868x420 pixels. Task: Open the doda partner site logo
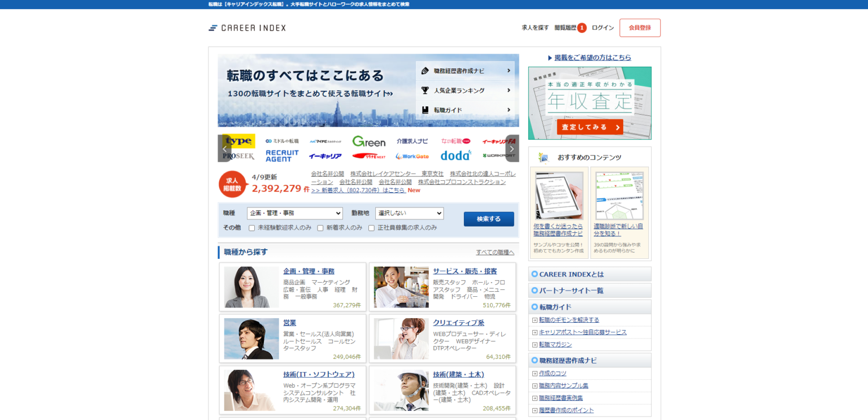pos(455,155)
